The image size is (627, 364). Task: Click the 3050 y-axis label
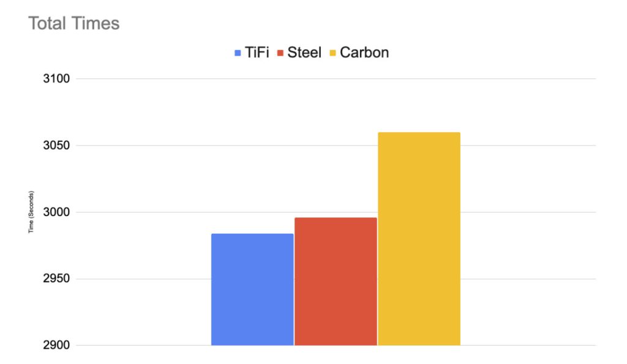click(57, 146)
